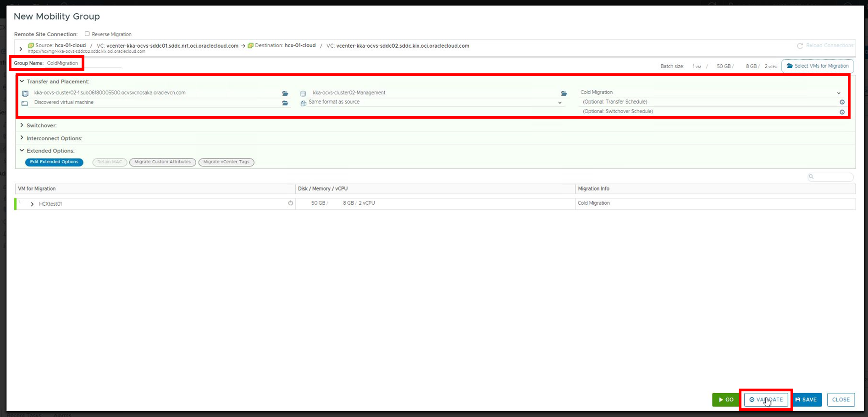Expand the HCXtest01 VM row

tap(32, 204)
